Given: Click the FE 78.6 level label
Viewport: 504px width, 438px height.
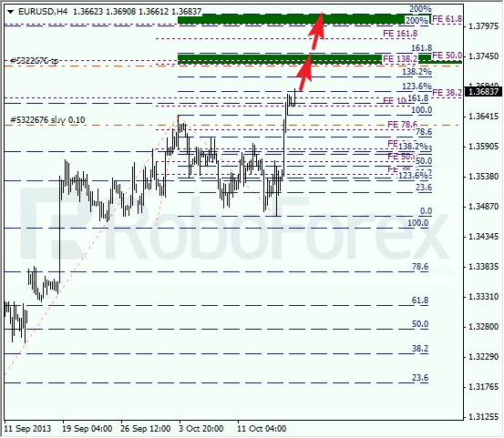Looking at the screenshot, I should pyautogui.click(x=402, y=124).
